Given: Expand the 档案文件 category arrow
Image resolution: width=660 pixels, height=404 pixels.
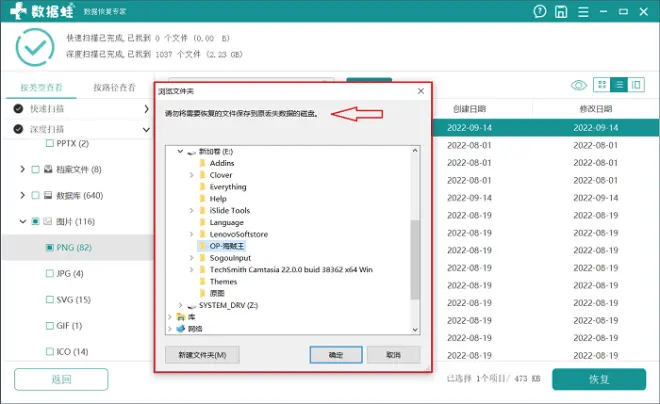Looking at the screenshot, I should (x=22, y=169).
